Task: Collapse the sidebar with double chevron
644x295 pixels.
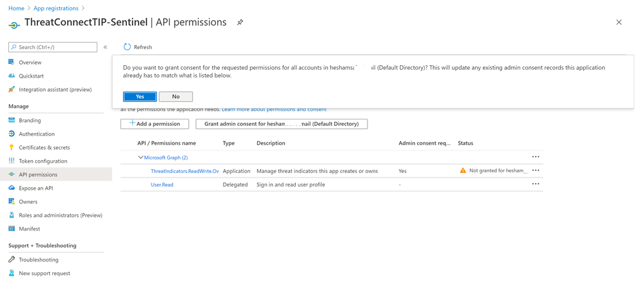Action: pyautogui.click(x=105, y=47)
